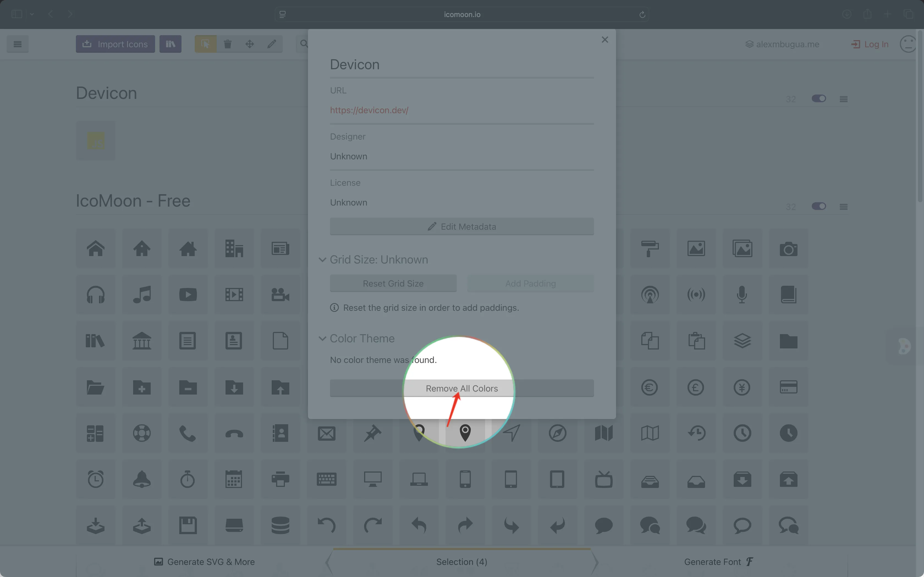Click the Edit Metadata button

(462, 226)
